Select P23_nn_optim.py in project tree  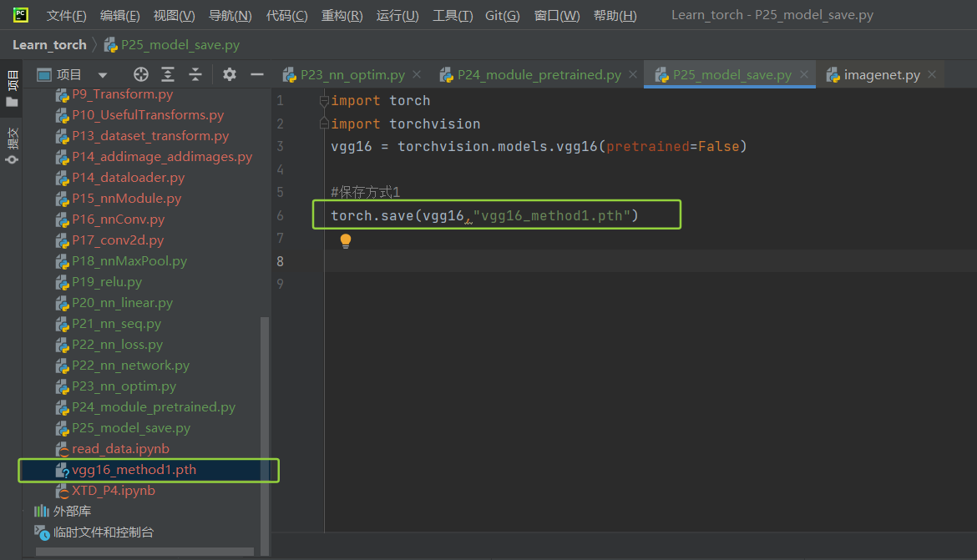click(x=124, y=386)
